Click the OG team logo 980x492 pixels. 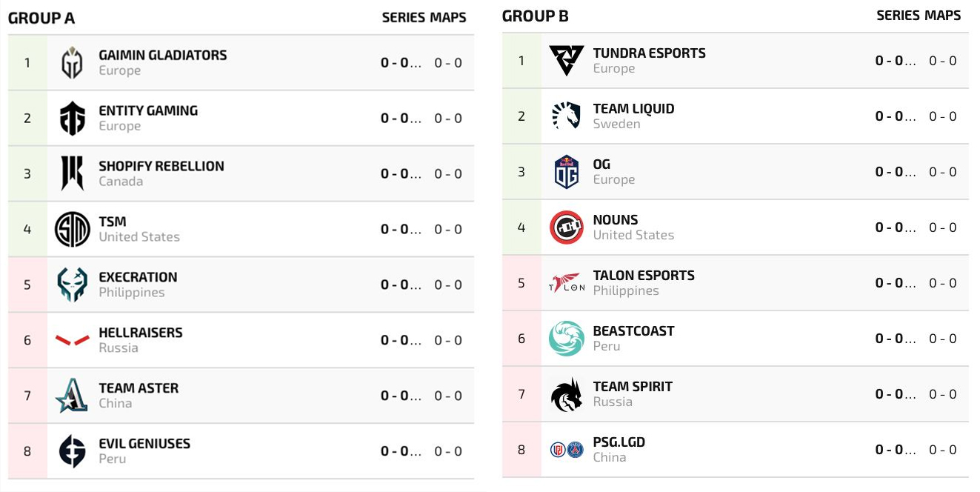pos(567,172)
